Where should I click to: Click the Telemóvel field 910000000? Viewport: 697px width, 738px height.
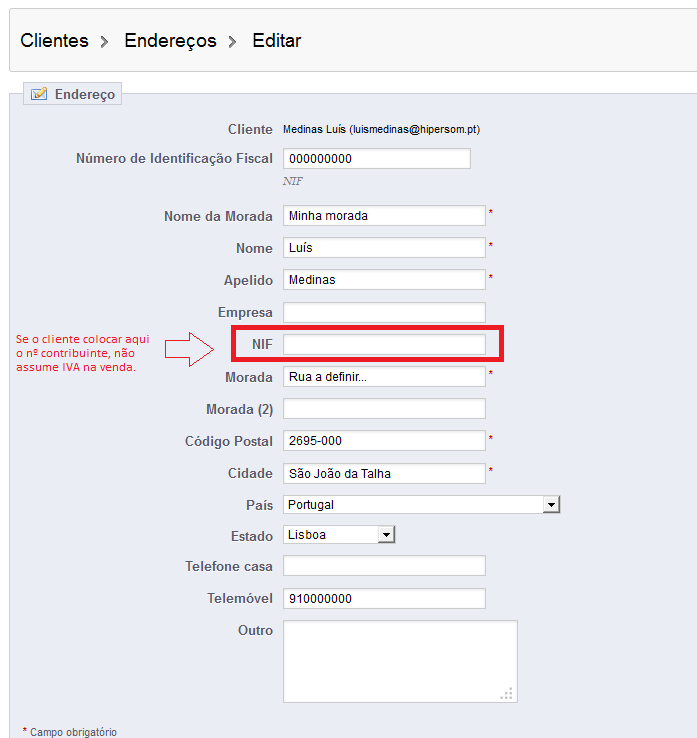[x=384, y=599]
